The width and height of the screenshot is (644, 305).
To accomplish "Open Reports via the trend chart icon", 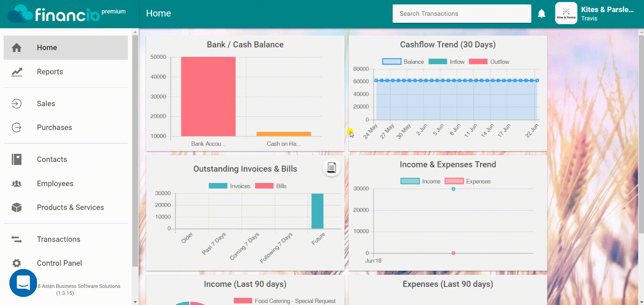I will click(16, 72).
